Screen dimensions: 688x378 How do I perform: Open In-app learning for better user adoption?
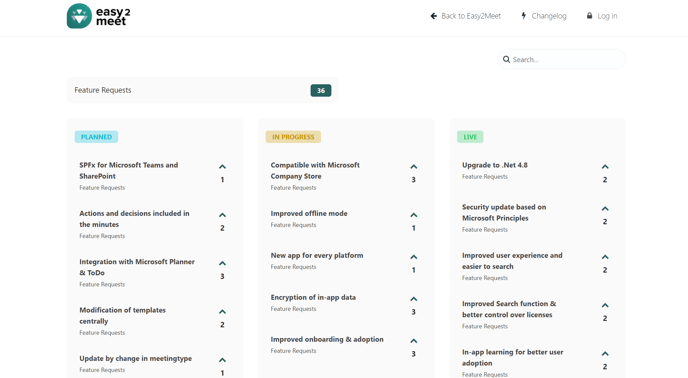512,357
